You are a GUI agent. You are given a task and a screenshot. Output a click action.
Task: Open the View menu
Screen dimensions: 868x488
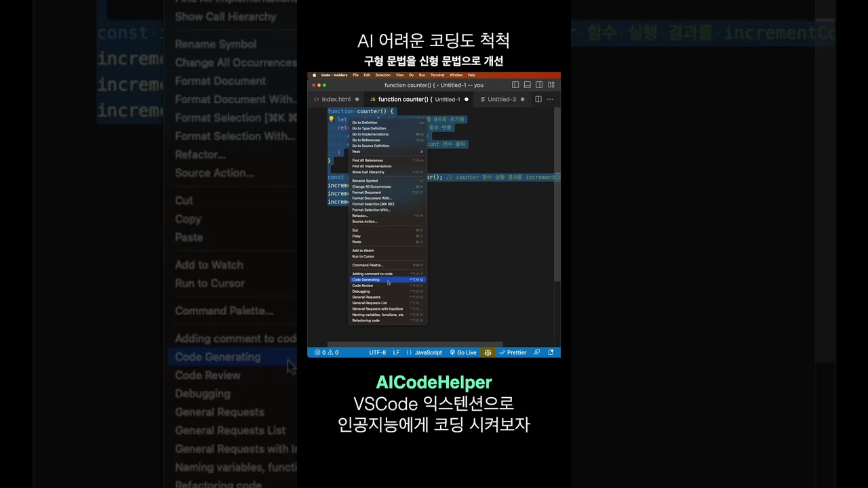tap(400, 75)
